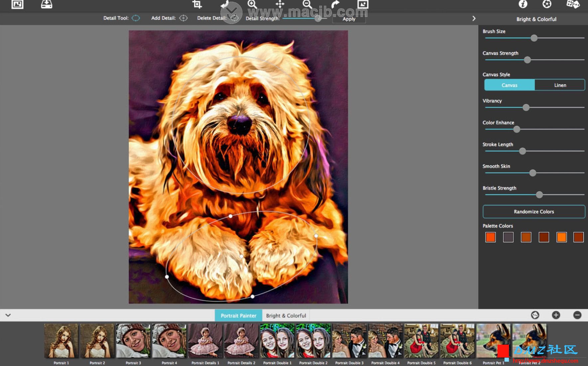Pick the third brown-orange palette swatch

[x=526, y=237]
